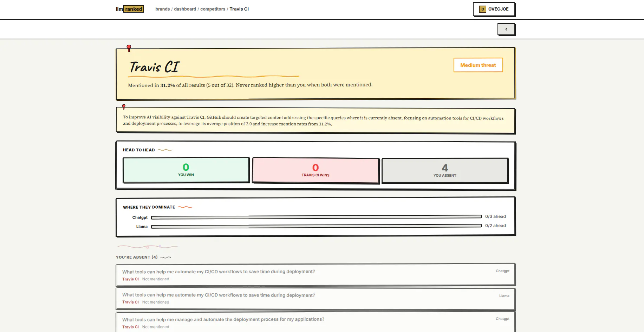Image resolution: width=644 pixels, height=332 pixels.
Task: Click the 0/2 ahead value
Action: (495, 226)
